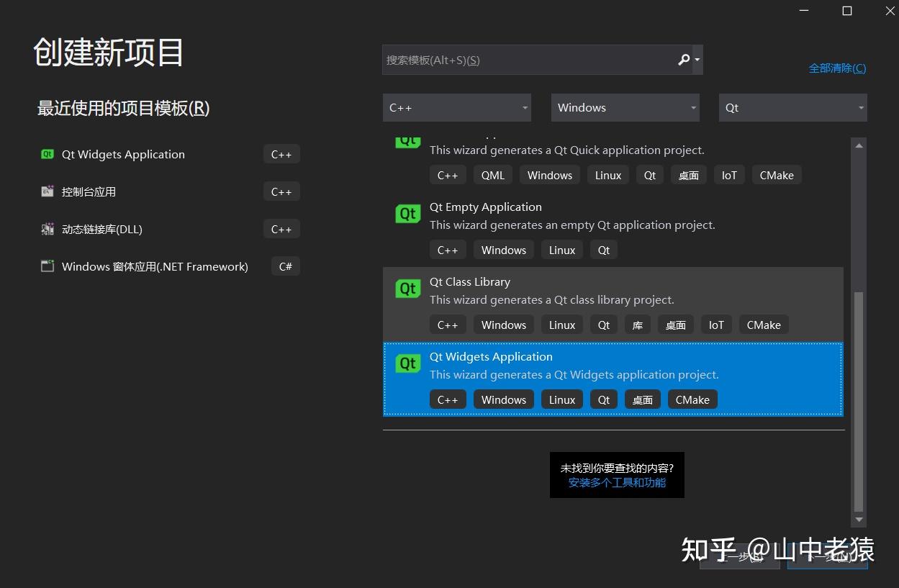Click the 动态链接库(DLL) template icon
The height and width of the screenshot is (588, 899).
(x=47, y=229)
